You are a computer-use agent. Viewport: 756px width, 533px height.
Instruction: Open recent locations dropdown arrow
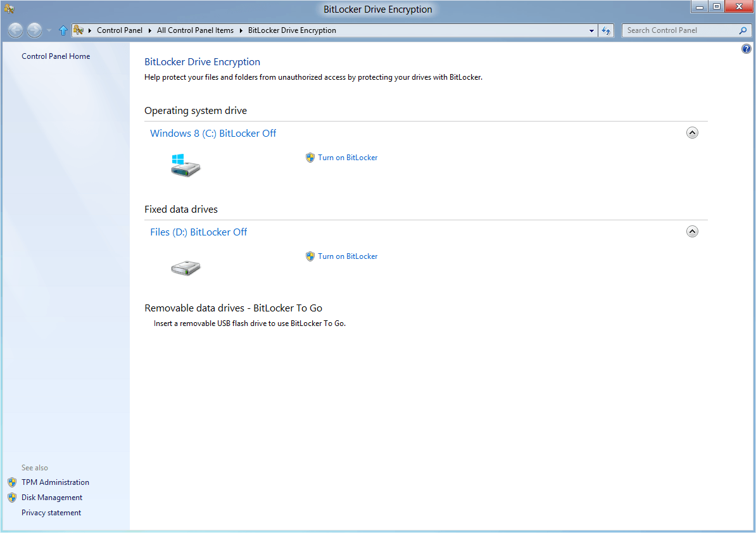49,31
